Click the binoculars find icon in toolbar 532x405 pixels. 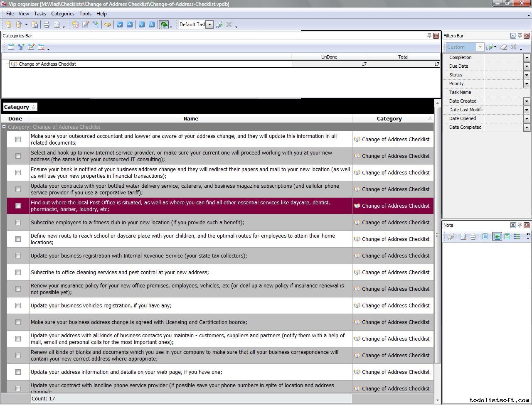click(x=108, y=25)
